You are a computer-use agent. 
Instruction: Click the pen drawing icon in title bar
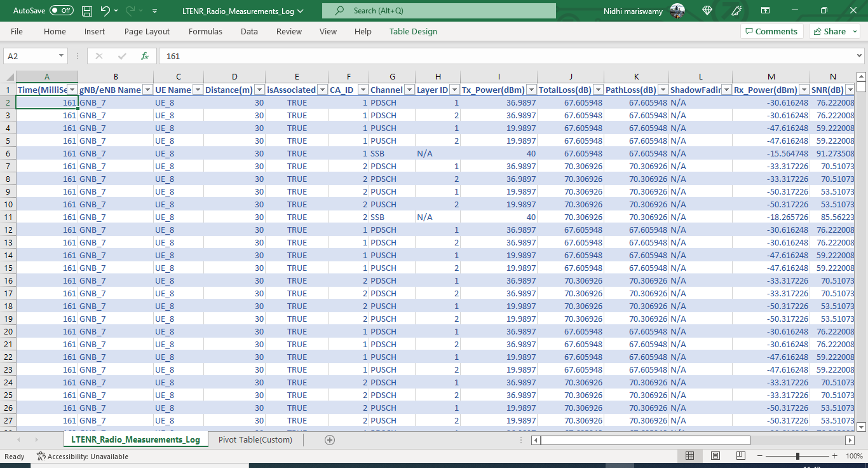(737, 11)
